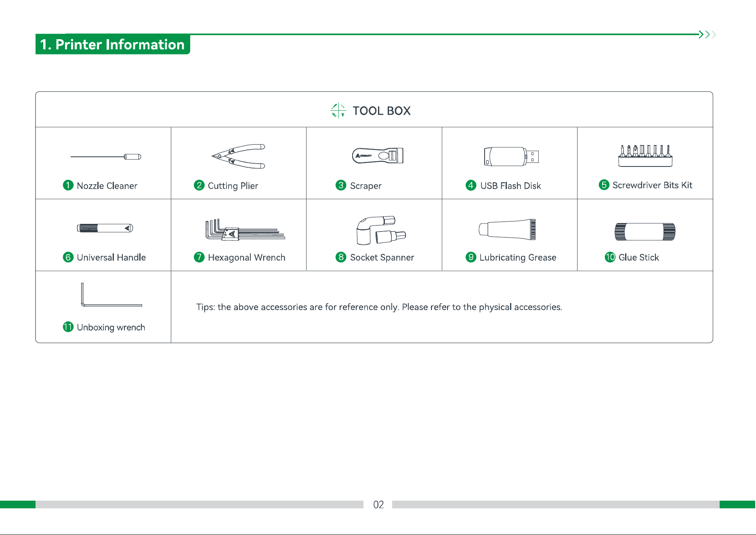Click the Lubricating Grease tube image
Image resolution: width=756 pixels, height=535 pixels.
pyautogui.click(x=507, y=230)
